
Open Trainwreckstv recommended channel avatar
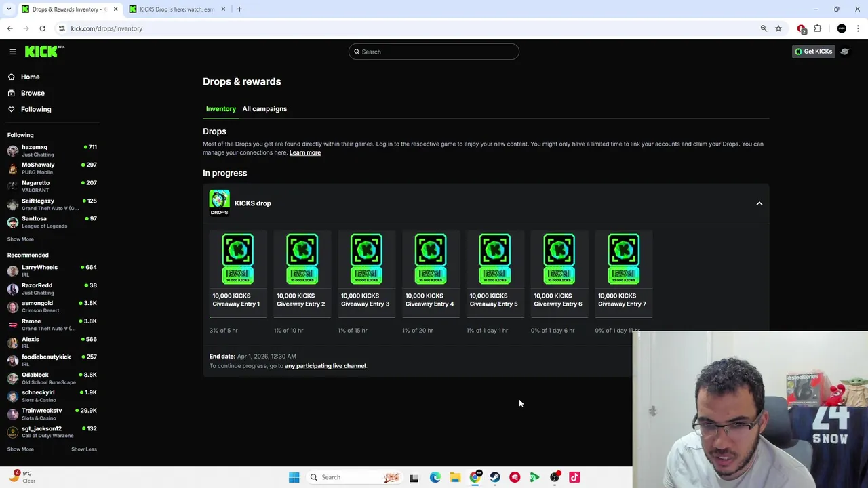[x=13, y=414]
